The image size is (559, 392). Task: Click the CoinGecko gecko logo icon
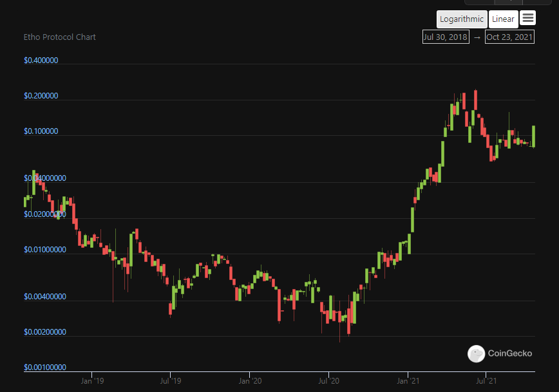pos(476,353)
